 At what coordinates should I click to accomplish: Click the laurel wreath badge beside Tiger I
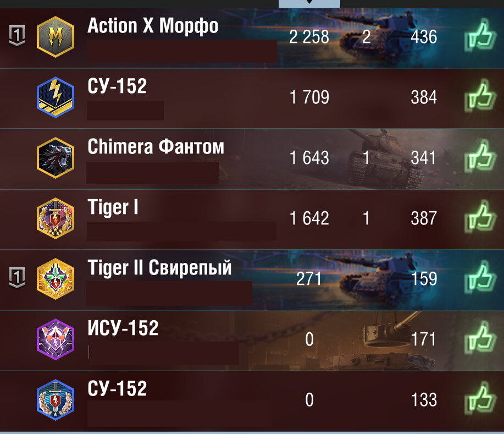[x=56, y=218]
